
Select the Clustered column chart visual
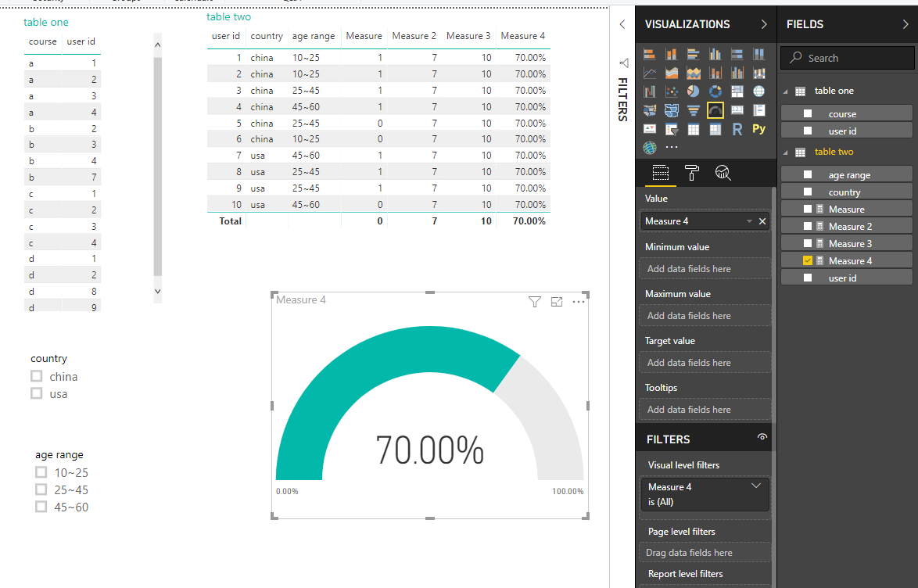715,55
